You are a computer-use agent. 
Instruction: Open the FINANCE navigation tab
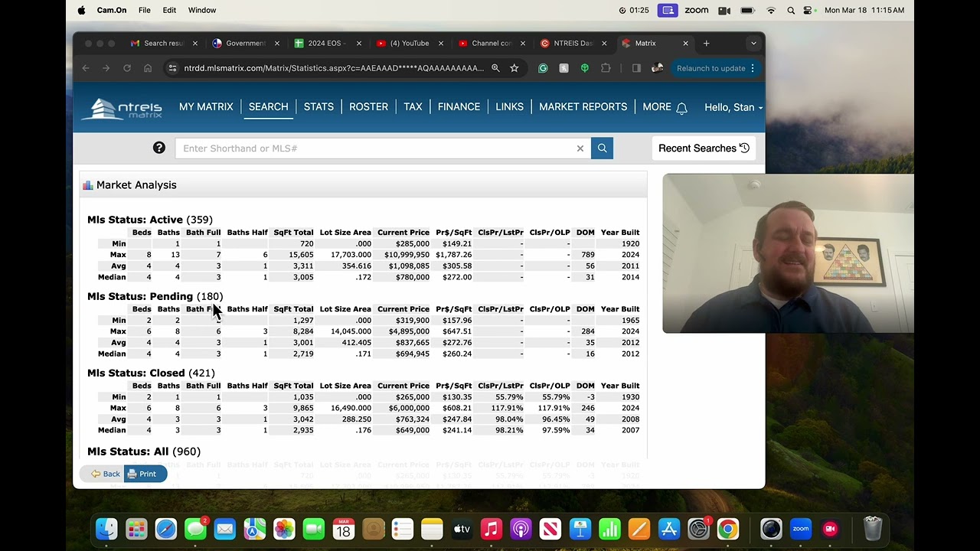click(459, 107)
